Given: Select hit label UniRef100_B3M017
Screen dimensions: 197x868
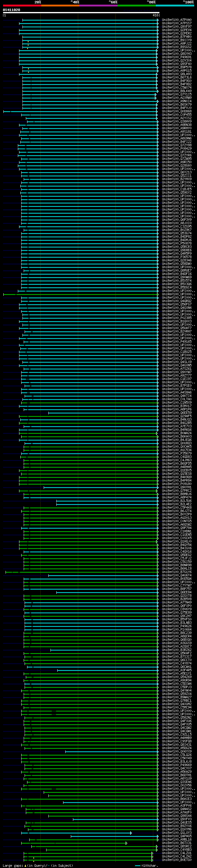Looking at the screenshot, I should (x=176, y=406).
